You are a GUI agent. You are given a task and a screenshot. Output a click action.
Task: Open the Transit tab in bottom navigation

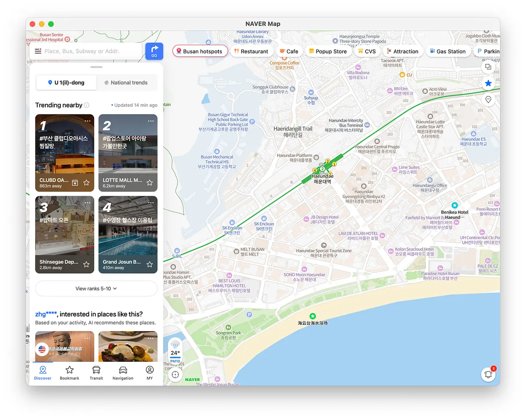click(x=96, y=373)
